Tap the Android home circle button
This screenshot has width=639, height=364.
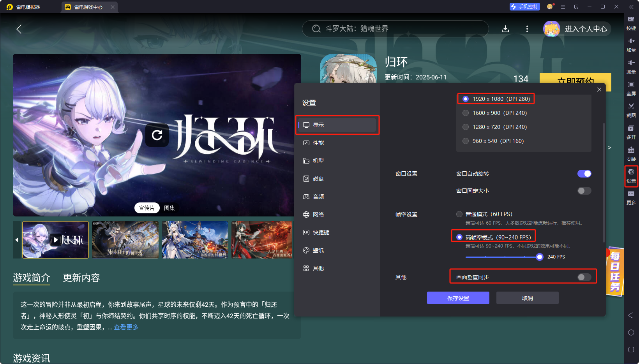tap(631, 332)
